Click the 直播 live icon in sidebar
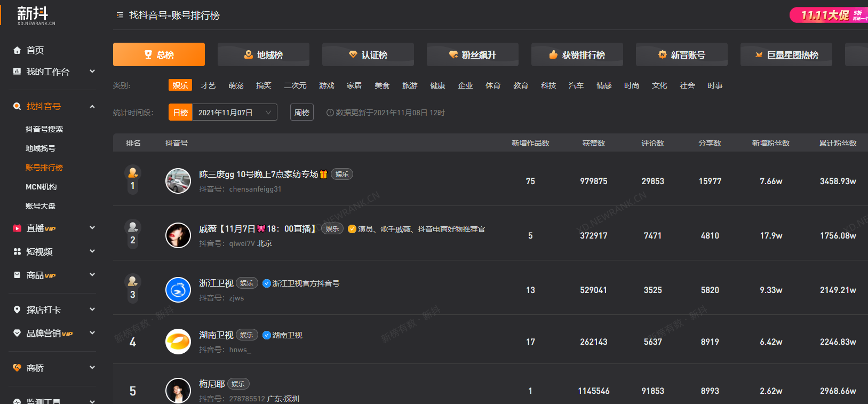 [17, 228]
